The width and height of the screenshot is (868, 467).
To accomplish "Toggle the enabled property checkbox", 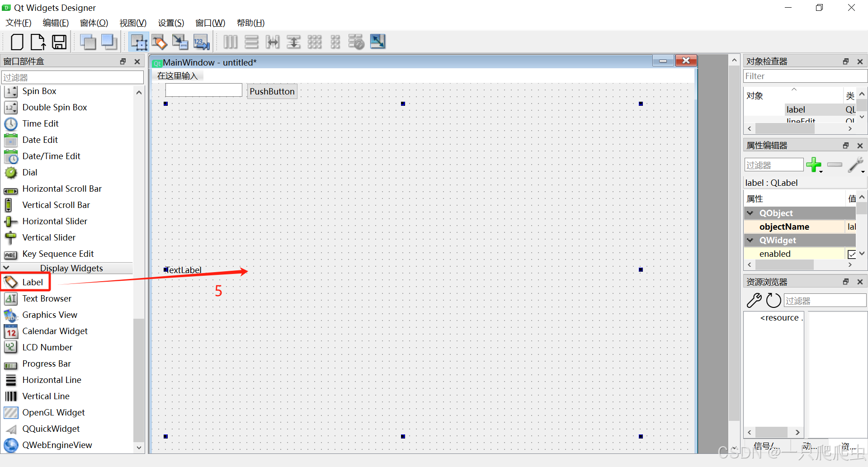I will (x=852, y=254).
